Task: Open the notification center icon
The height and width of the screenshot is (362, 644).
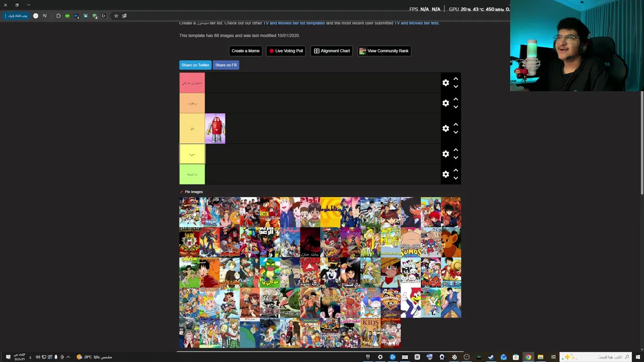Action: (x=8, y=357)
